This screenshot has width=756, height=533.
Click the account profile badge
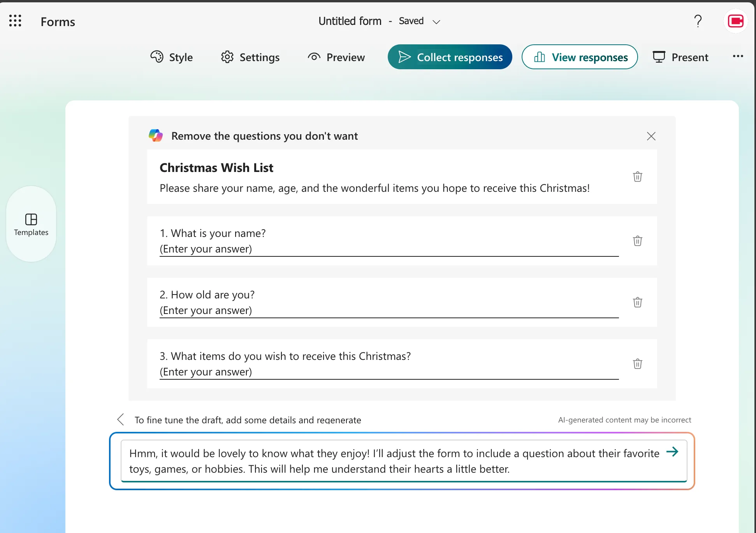pos(735,21)
